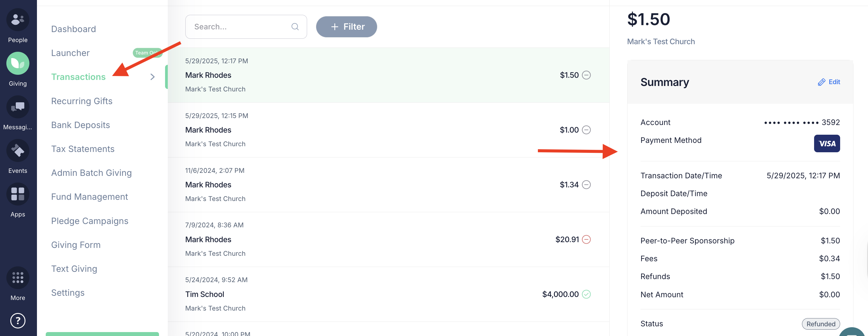
Task: Open the People section icon
Action: click(x=18, y=20)
